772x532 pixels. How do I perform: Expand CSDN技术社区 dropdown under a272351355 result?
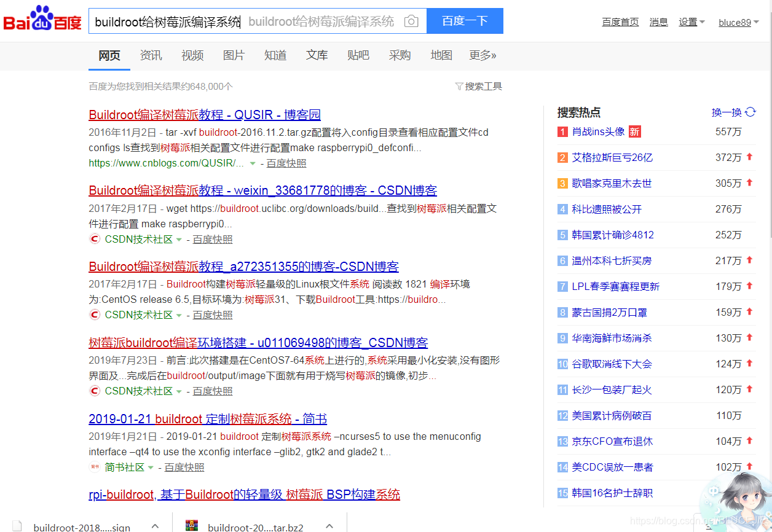[x=179, y=315]
